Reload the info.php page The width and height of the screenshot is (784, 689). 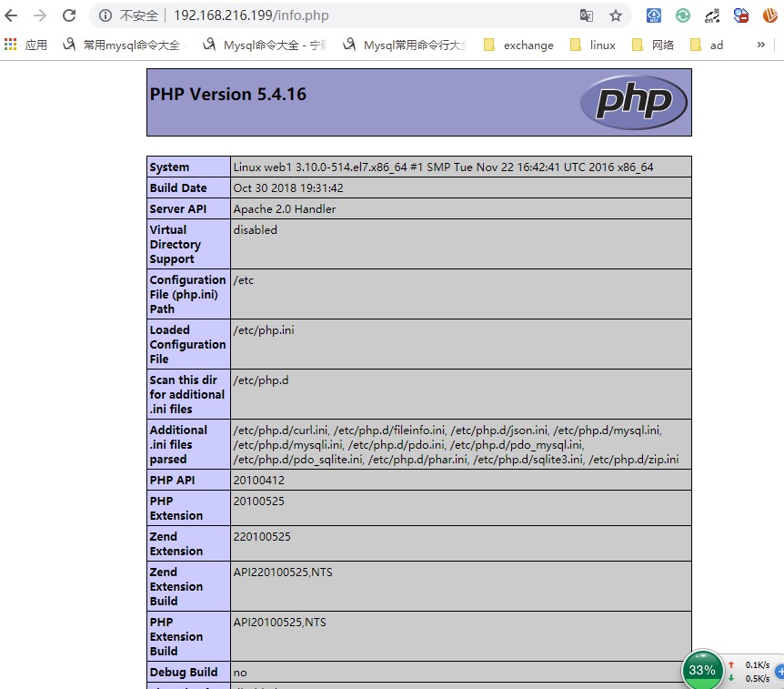point(69,15)
